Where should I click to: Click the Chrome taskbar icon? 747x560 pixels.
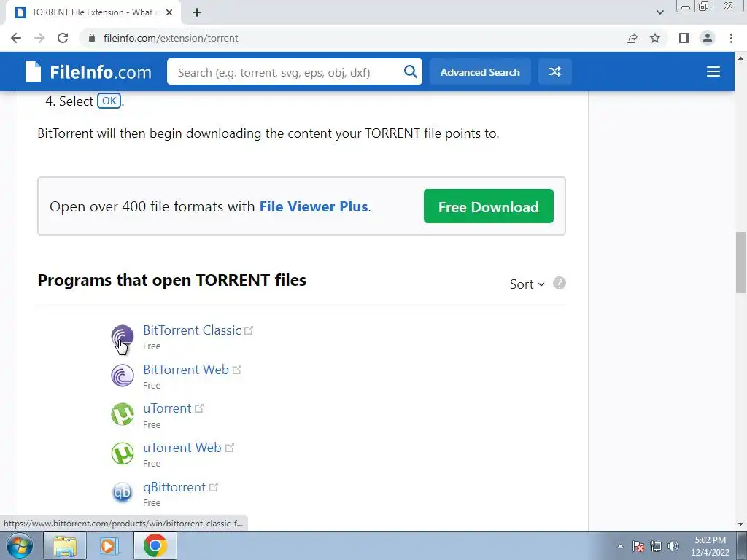(155, 545)
